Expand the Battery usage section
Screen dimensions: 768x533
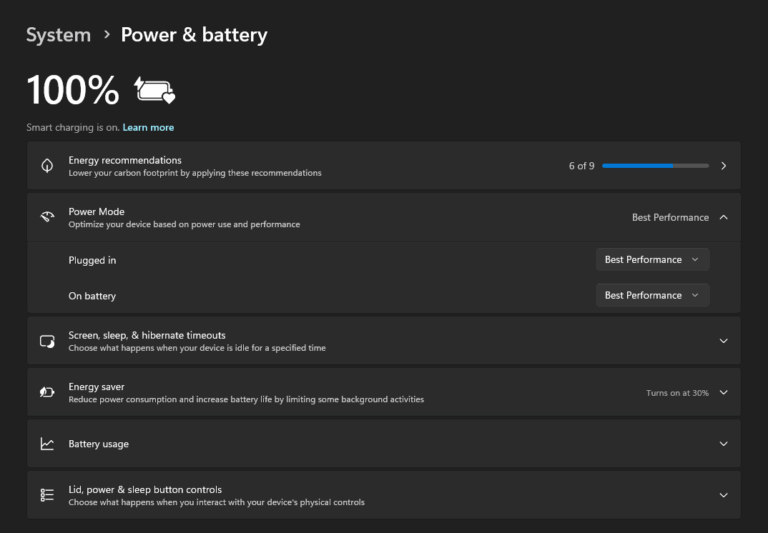tap(723, 444)
